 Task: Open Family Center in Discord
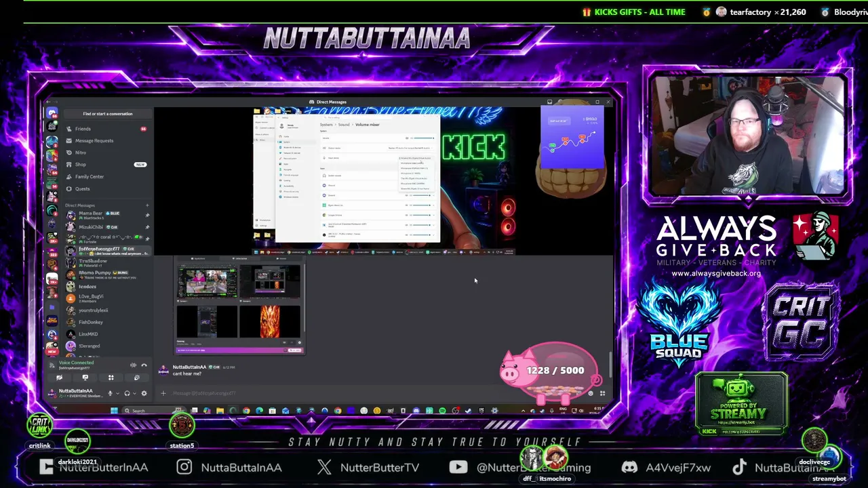point(107,177)
